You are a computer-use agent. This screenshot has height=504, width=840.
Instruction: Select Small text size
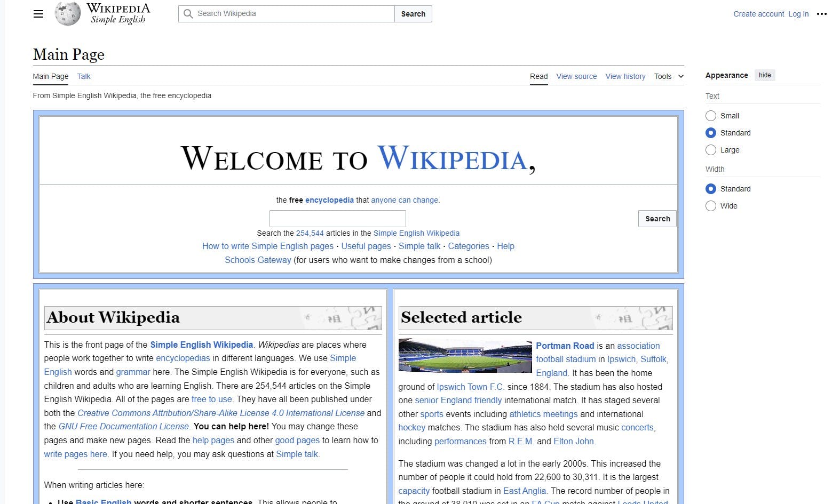[711, 116]
